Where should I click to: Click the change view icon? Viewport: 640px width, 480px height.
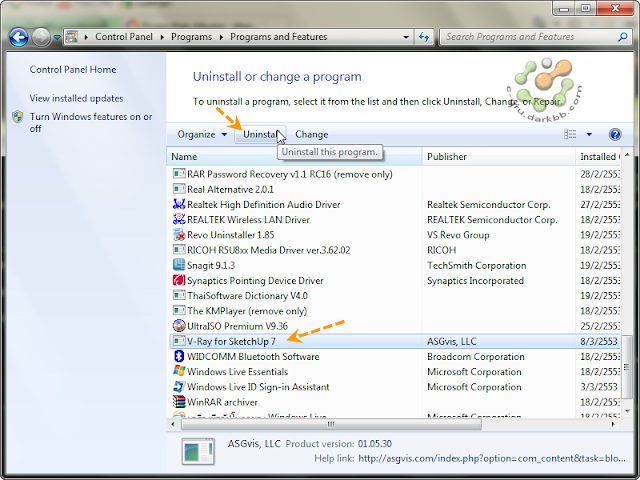pyautogui.click(x=570, y=134)
